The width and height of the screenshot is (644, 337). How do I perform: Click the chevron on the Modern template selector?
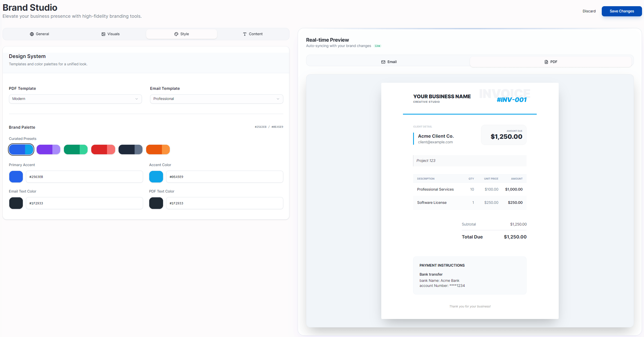tap(137, 99)
